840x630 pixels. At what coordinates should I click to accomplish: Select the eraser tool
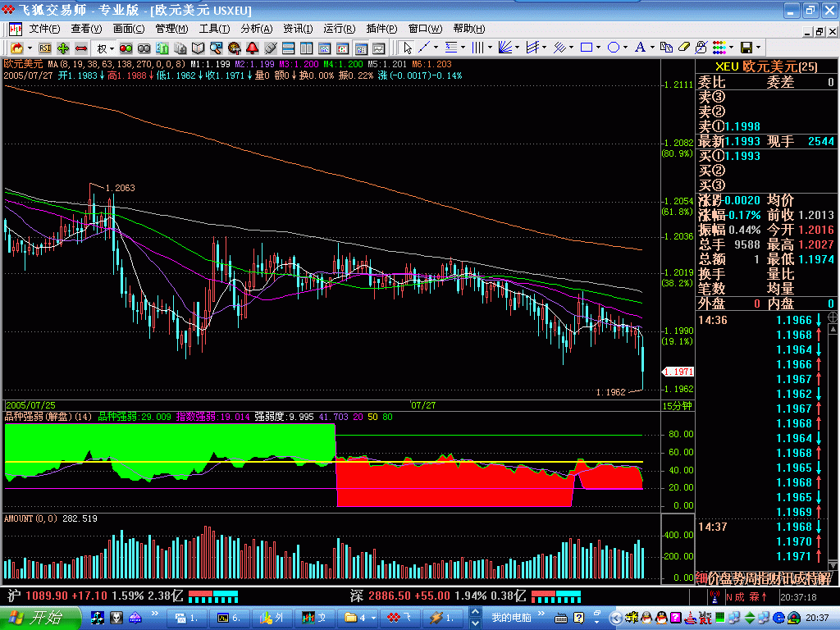point(684,48)
